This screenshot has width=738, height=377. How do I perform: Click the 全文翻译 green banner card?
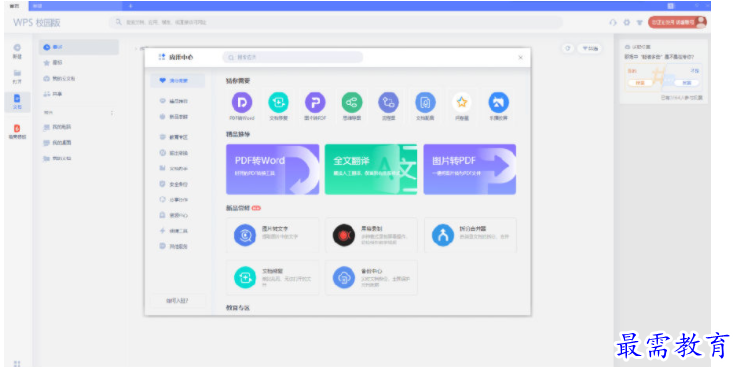(x=371, y=169)
